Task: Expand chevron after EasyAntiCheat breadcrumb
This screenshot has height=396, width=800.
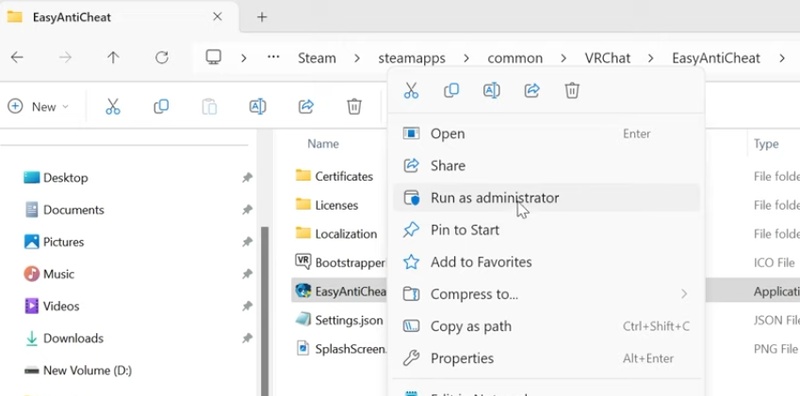Action: pos(782,59)
